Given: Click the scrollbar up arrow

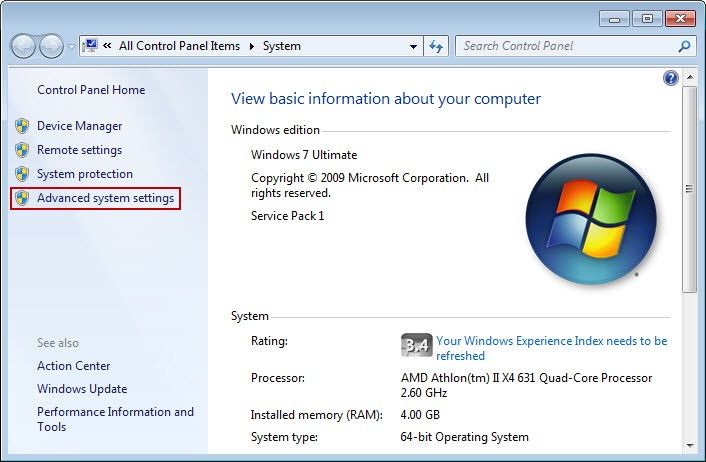Looking at the screenshot, I should click(689, 77).
